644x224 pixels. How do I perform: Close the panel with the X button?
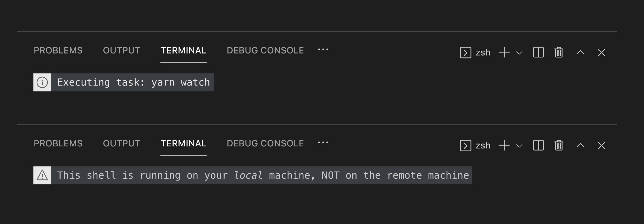601,52
